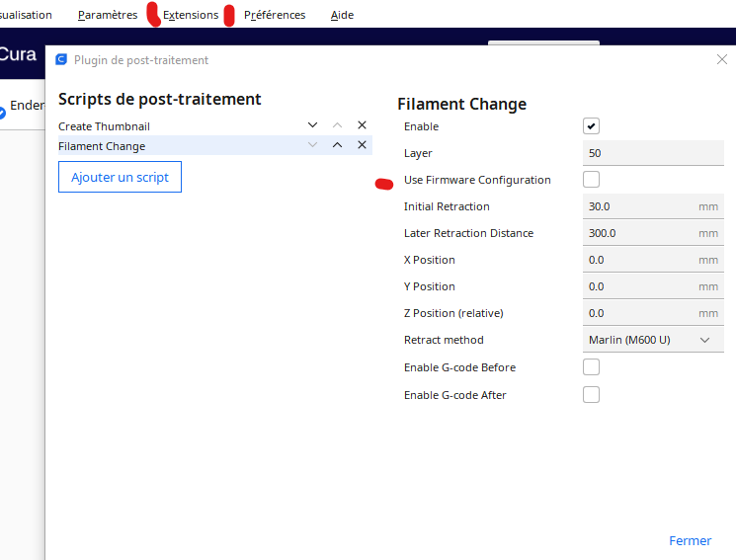Check Enable G-code Before

tap(591, 367)
